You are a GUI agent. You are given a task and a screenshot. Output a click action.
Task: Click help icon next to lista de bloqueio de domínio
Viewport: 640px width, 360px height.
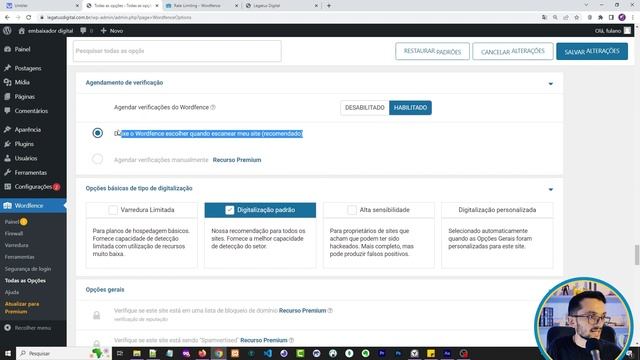click(330, 311)
